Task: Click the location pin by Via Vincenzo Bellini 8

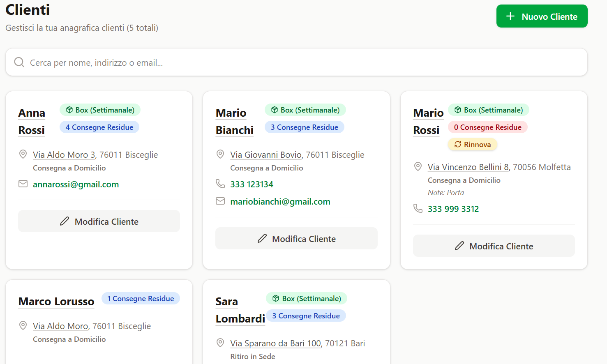Action: click(418, 166)
